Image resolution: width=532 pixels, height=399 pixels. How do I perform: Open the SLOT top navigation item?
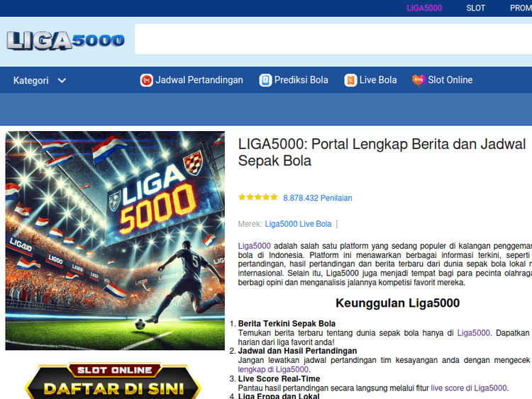476,8
